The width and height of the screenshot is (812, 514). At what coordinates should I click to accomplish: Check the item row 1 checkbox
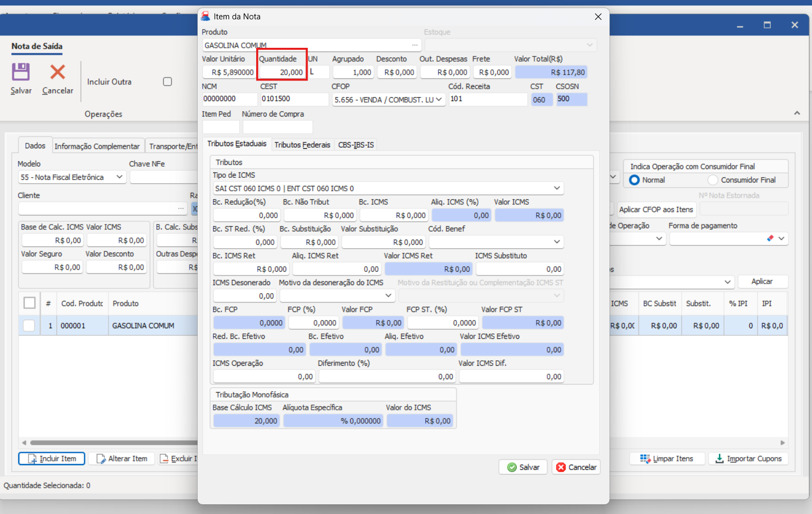tap(29, 325)
